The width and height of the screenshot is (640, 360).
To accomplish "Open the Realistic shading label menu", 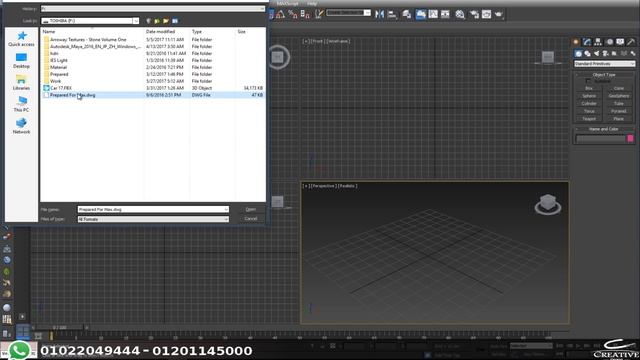I will (347, 186).
